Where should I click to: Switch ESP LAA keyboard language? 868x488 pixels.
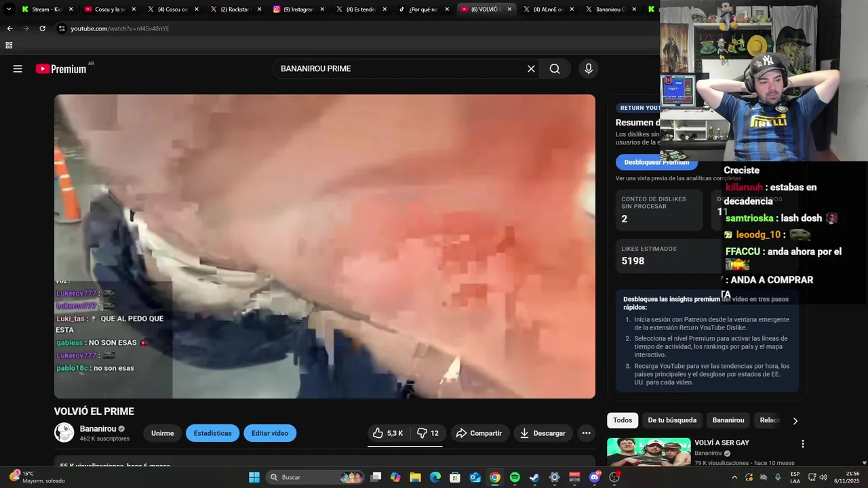[x=795, y=477]
